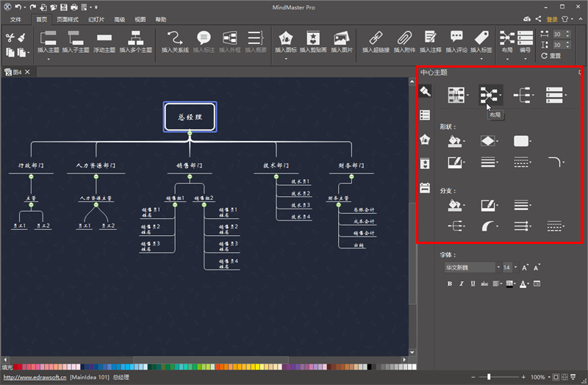Viewport: 588px width, 385px height.
Task: Switch to the 高级 tab
Action: click(120, 20)
